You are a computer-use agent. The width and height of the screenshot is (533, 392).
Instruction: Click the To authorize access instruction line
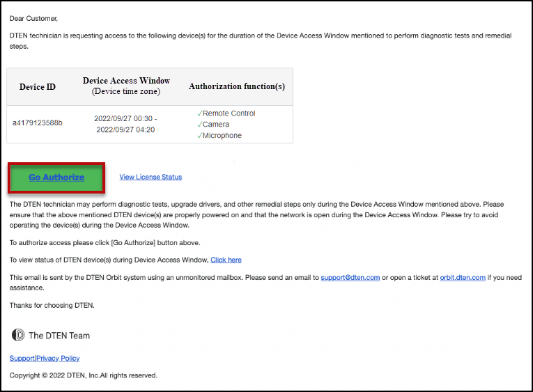click(x=105, y=243)
